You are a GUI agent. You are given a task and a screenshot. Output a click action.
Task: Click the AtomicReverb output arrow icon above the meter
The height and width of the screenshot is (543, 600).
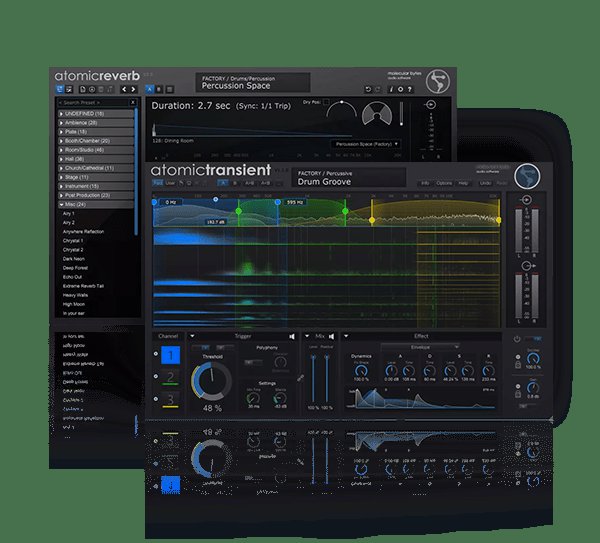point(430,104)
